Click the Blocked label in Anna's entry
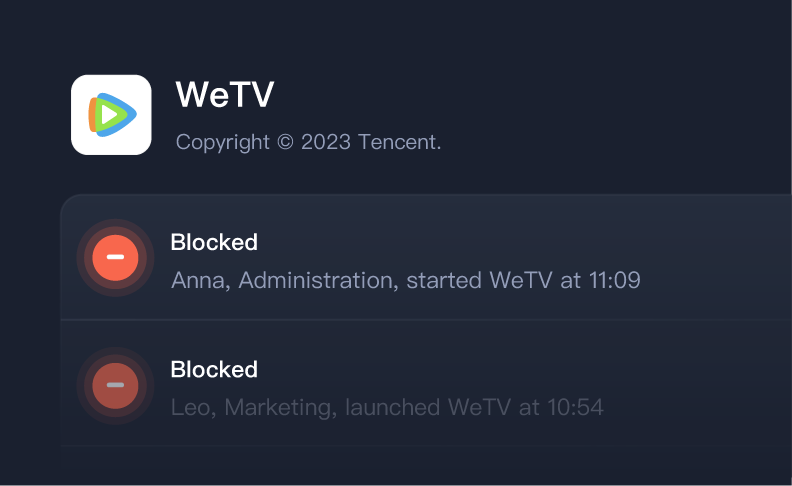Screen dimensions: 792x486 [x=214, y=242]
